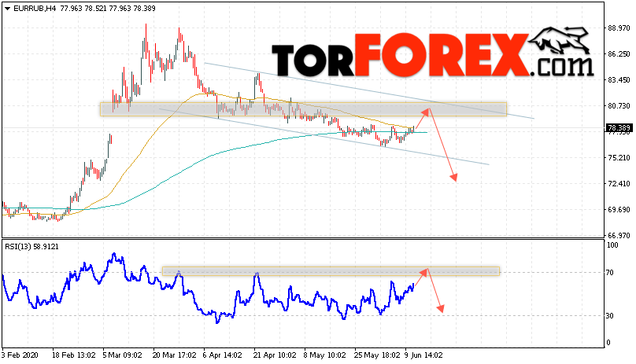Select time axis label 9 Jun 14:02
The width and height of the screenshot is (636, 364).
click(423, 355)
